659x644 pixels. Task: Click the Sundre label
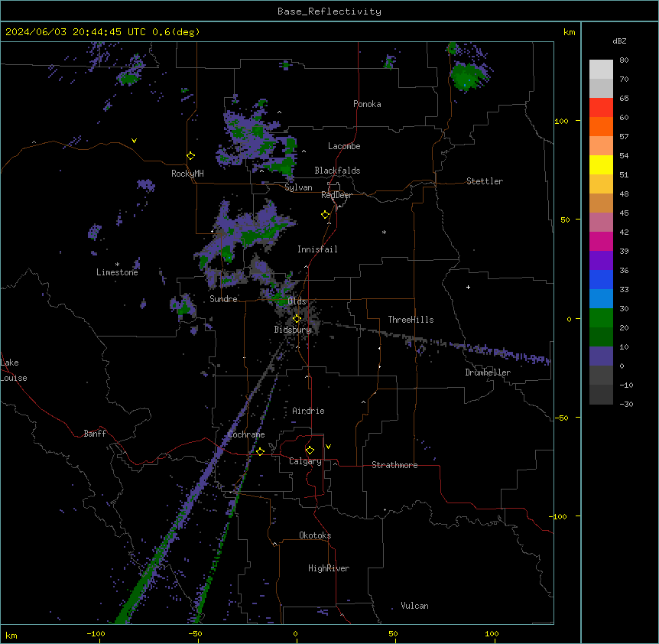pyautogui.click(x=223, y=299)
